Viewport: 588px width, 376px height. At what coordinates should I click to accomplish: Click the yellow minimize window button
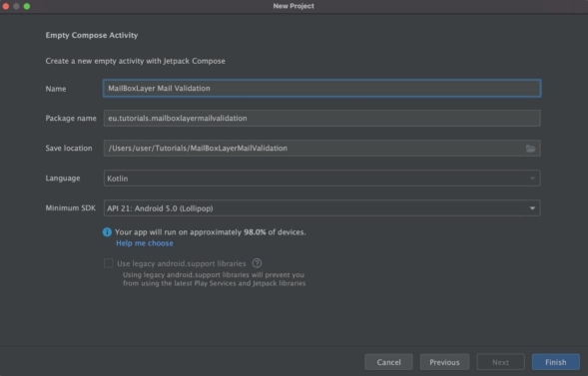pos(16,6)
